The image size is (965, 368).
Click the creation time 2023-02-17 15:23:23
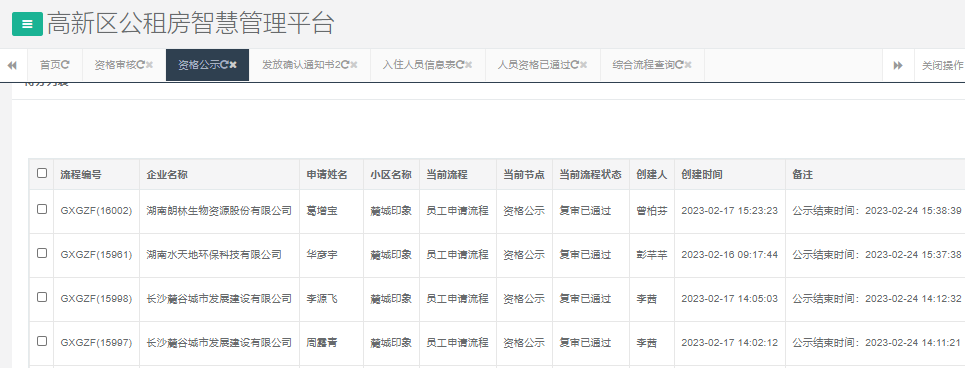point(729,210)
